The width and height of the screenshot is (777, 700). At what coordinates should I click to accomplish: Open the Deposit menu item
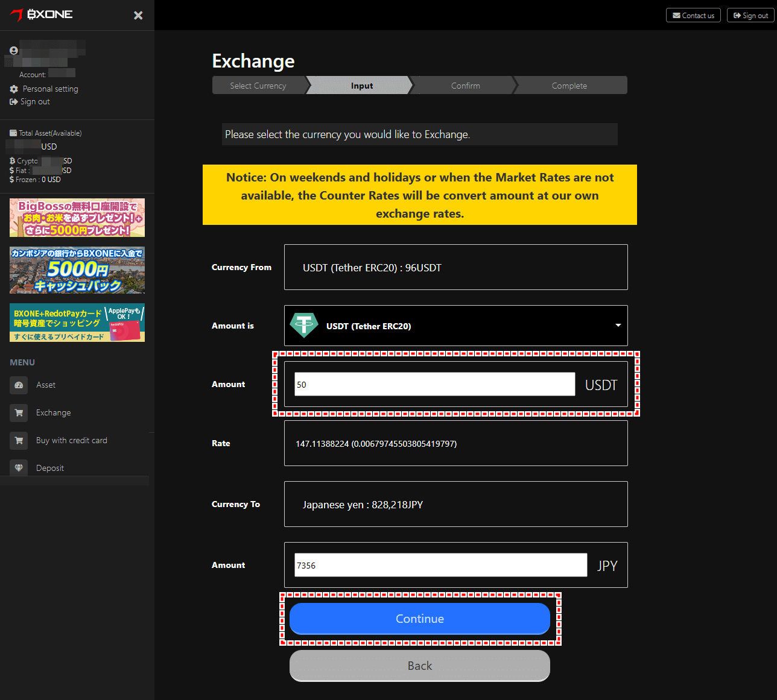50,468
